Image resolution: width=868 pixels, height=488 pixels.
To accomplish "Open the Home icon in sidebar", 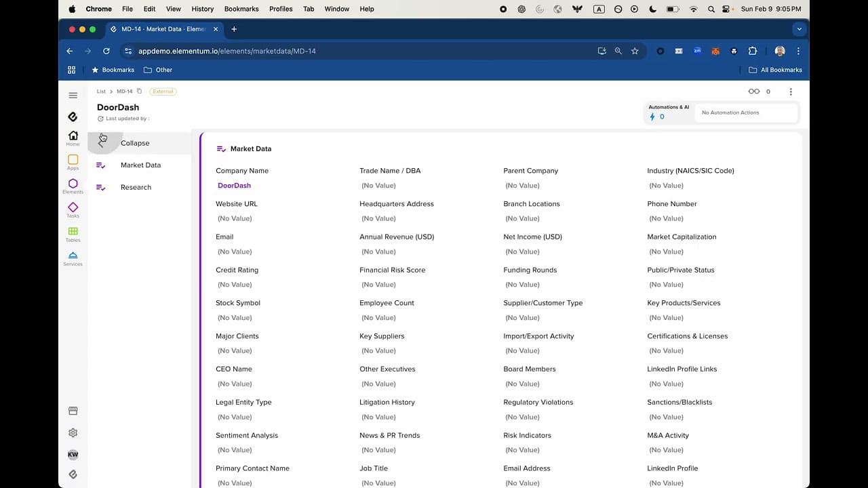I will (x=73, y=138).
